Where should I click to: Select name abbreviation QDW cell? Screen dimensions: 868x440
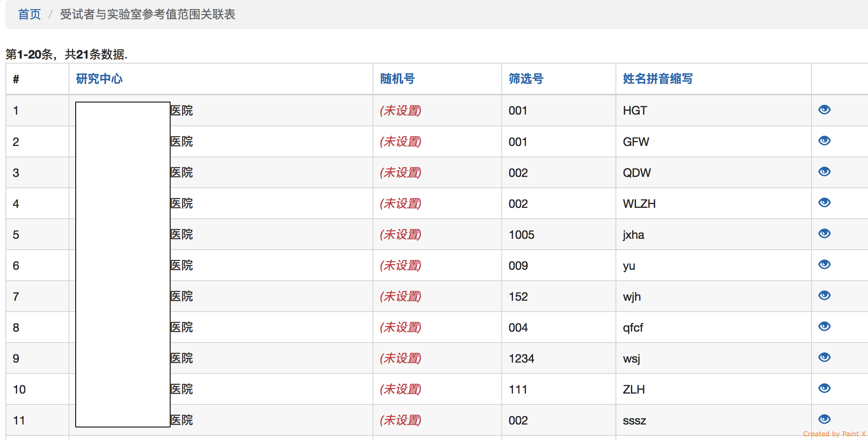(713, 173)
